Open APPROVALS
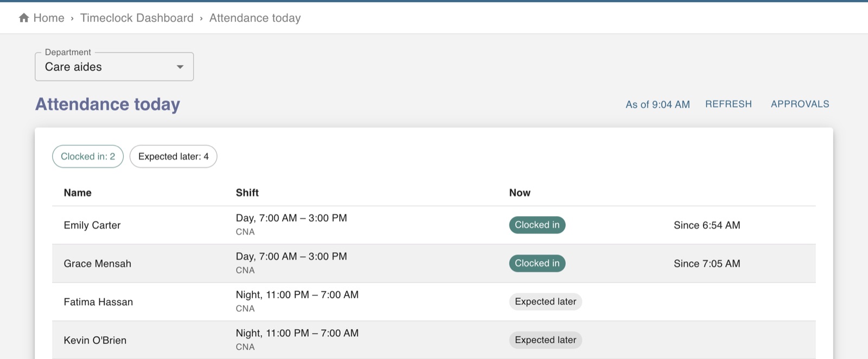 [x=800, y=104]
